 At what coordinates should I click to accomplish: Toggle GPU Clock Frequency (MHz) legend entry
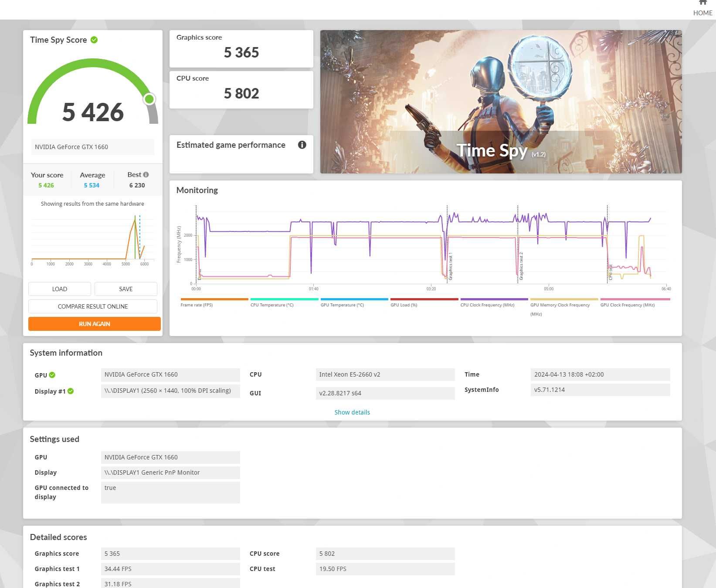(x=635, y=302)
